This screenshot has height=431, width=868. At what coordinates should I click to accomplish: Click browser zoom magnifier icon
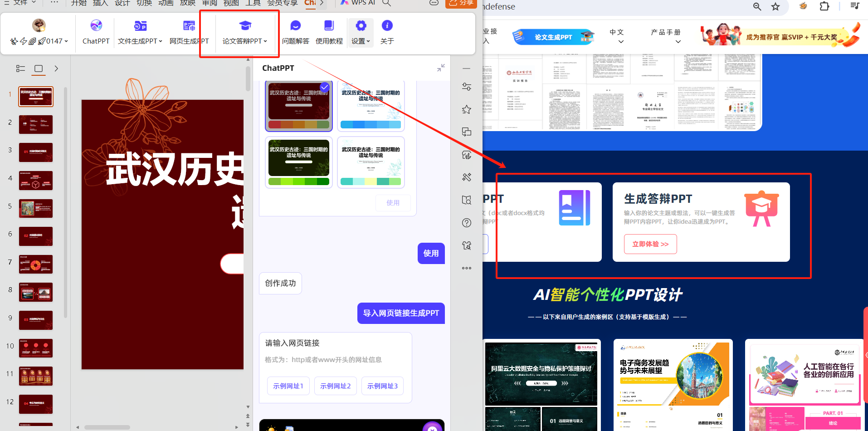(757, 6)
